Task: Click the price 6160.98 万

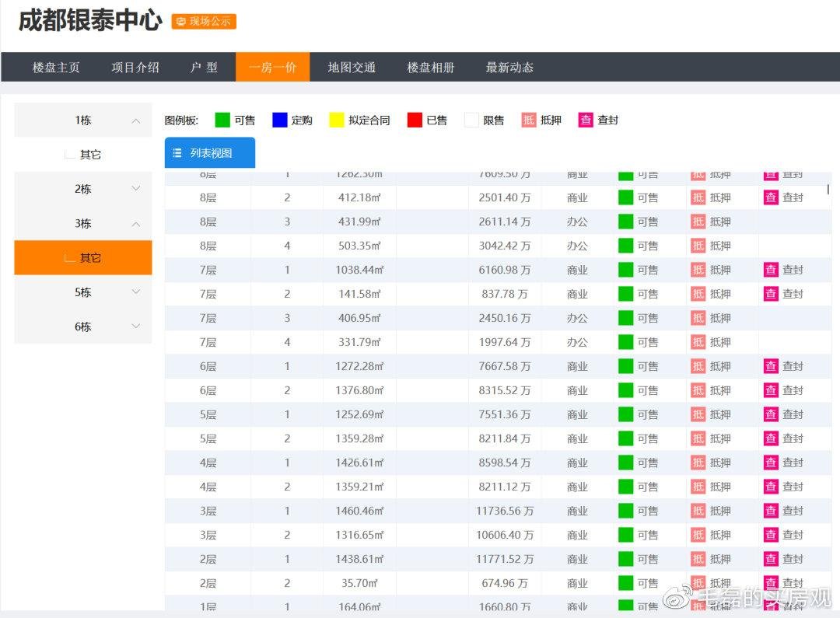Action: point(505,270)
